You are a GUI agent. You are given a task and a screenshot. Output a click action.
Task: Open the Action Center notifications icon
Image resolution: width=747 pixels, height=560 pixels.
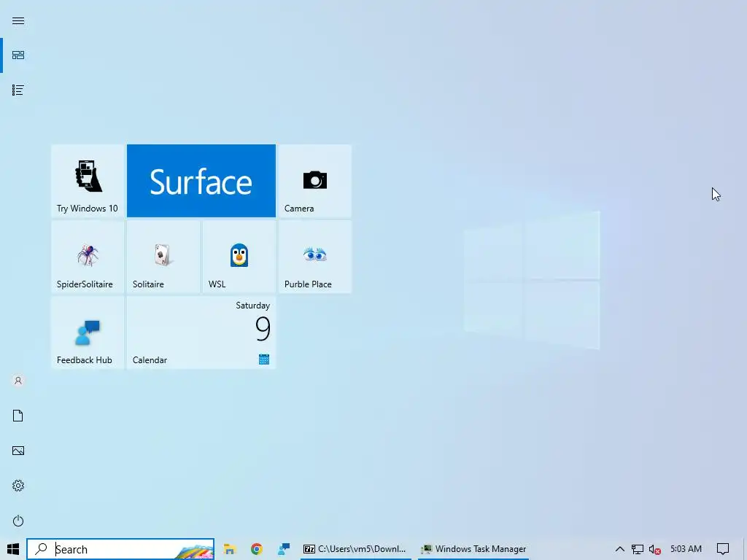[723, 549]
